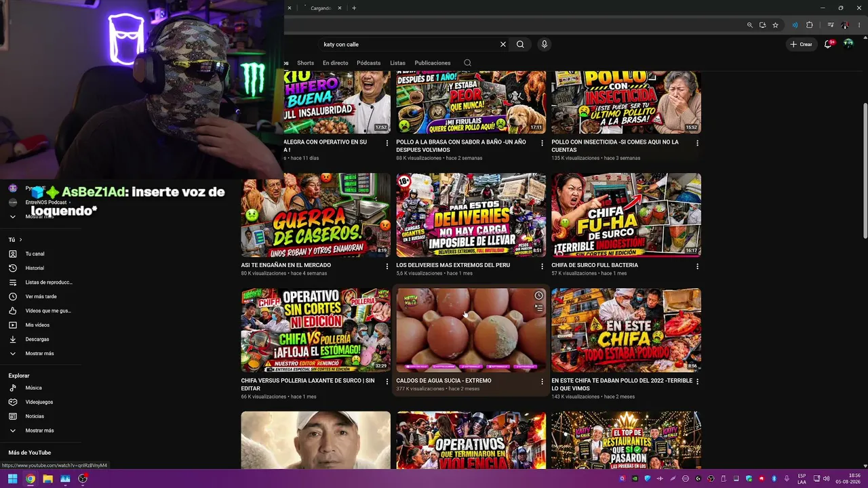Open title ASI TE ENGAÑAN EN EL MERCADO
The width and height of the screenshot is (868, 488).
(286, 265)
